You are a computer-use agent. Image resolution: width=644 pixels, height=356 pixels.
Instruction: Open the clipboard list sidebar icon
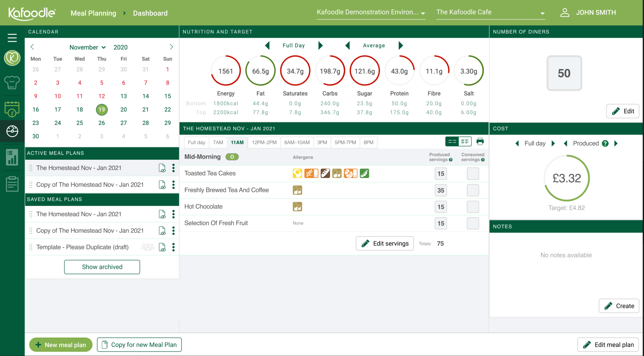pos(12,184)
